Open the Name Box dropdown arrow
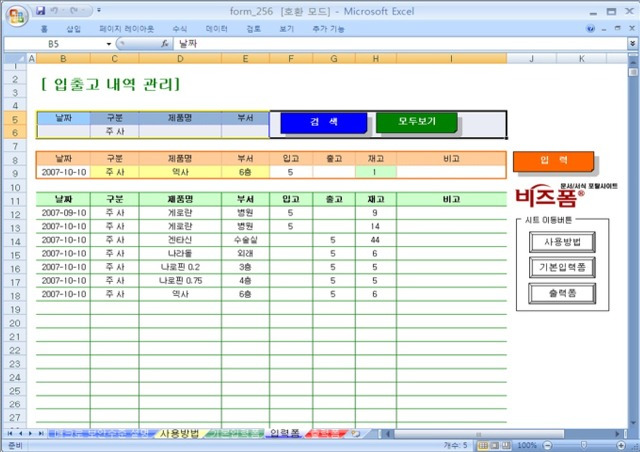 109,44
